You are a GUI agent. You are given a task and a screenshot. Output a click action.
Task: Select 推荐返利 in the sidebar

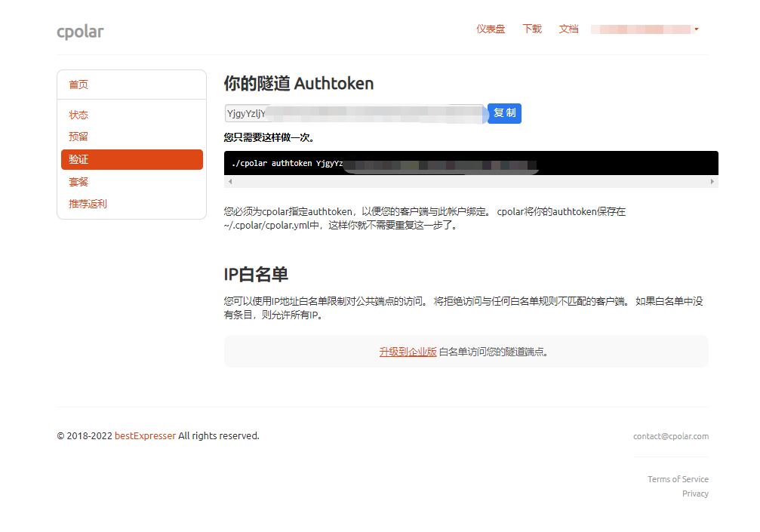pos(88,204)
